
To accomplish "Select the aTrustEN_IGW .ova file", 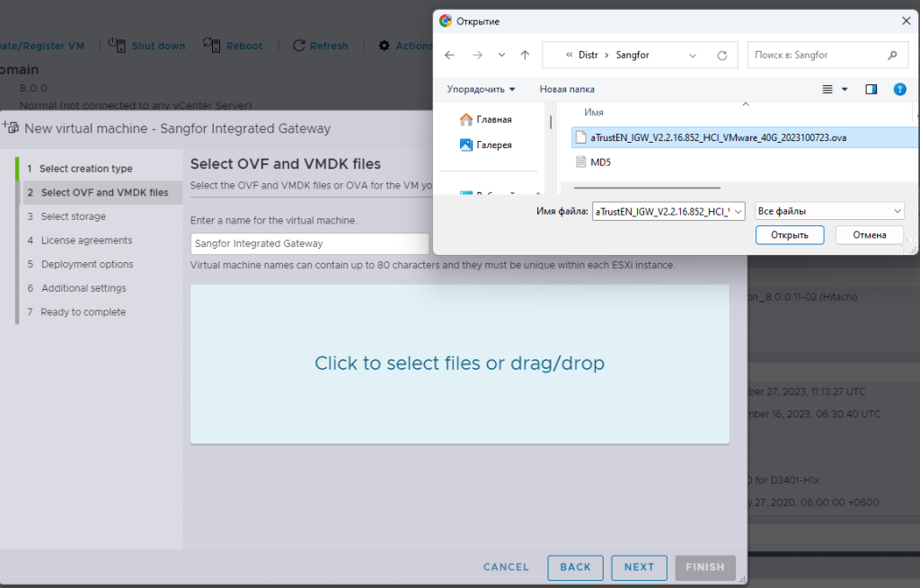I will click(744, 137).
